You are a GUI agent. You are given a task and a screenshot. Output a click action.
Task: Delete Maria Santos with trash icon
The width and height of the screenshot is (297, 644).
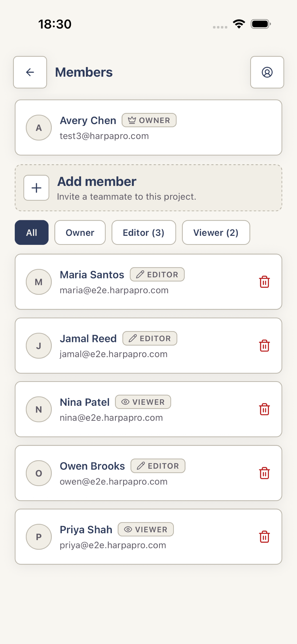(x=264, y=282)
